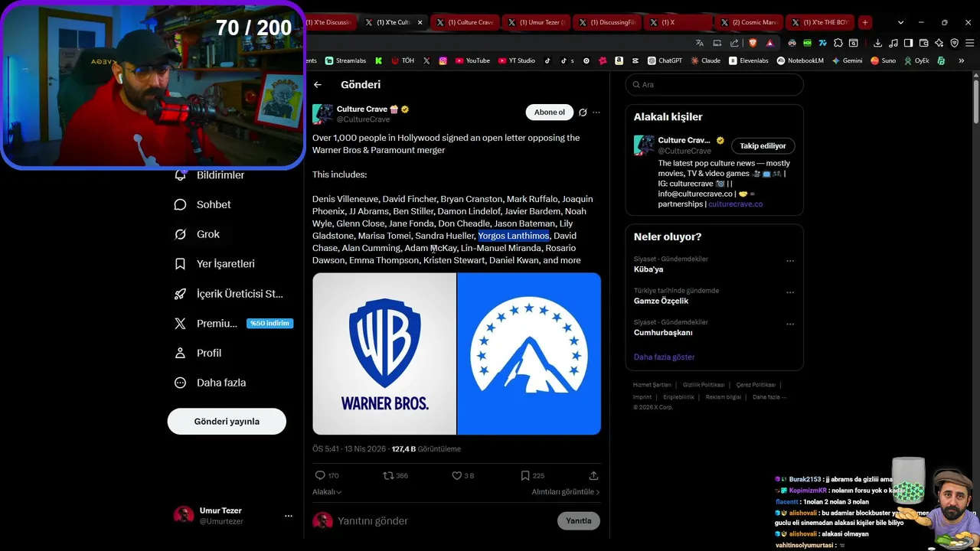The height and width of the screenshot is (551, 980).
Task: Open Warner Bros logo image
Action: click(x=384, y=354)
